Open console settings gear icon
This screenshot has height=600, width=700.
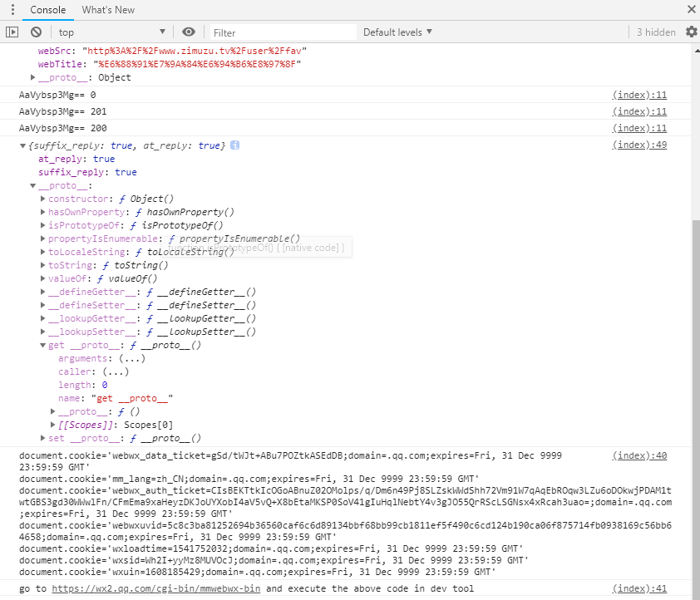pyautogui.click(x=692, y=32)
